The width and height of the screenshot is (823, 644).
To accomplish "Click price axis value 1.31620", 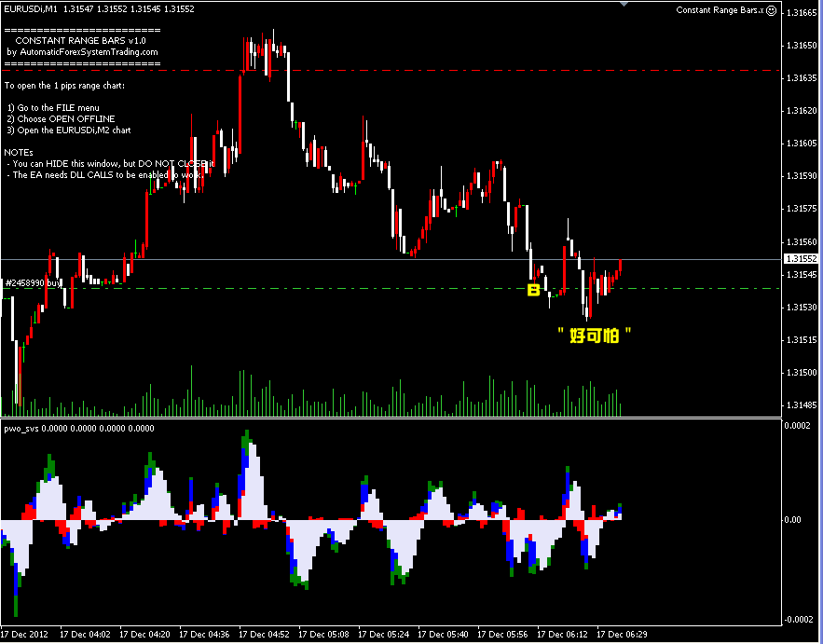I will pyautogui.click(x=802, y=111).
